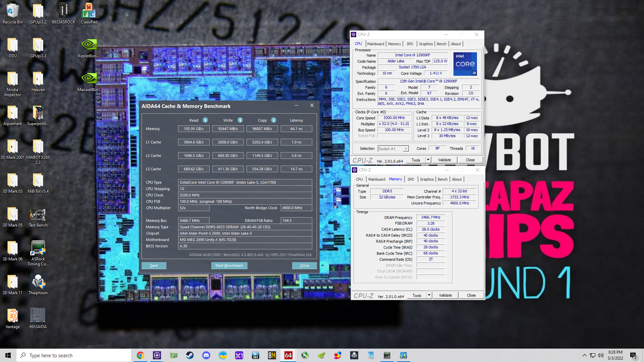
Task: Open the HWBOT X265 2.3 folder
Action: click(x=38, y=152)
